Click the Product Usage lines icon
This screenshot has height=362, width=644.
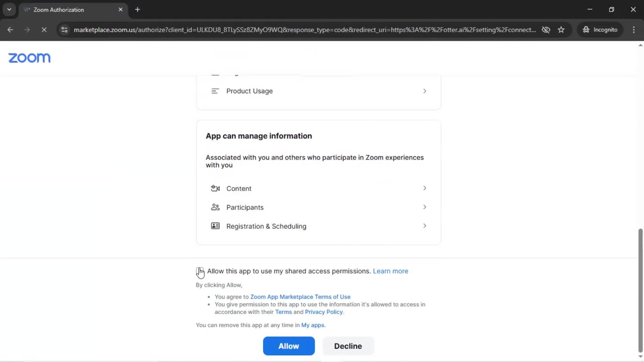[x=215, y=91]
